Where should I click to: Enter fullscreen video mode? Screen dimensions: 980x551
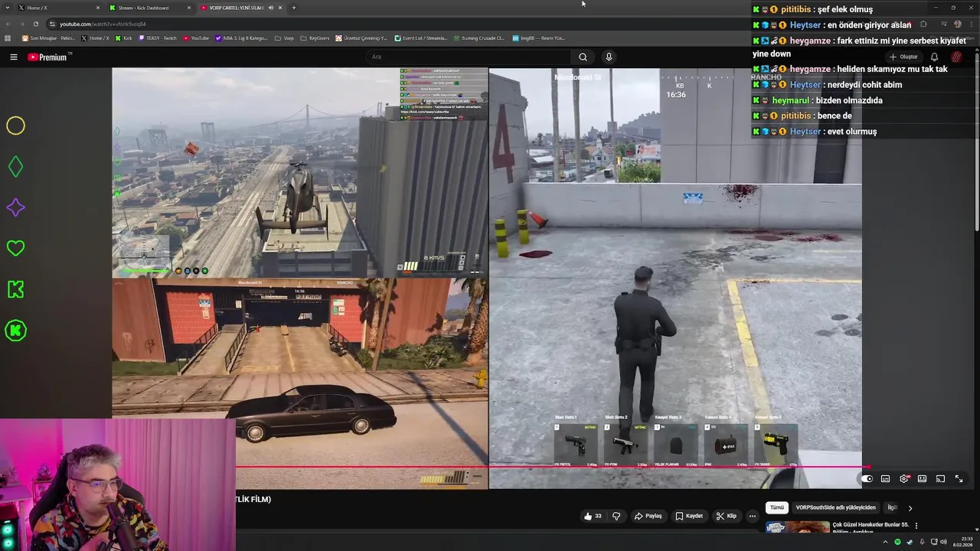[x=959, y=479]
